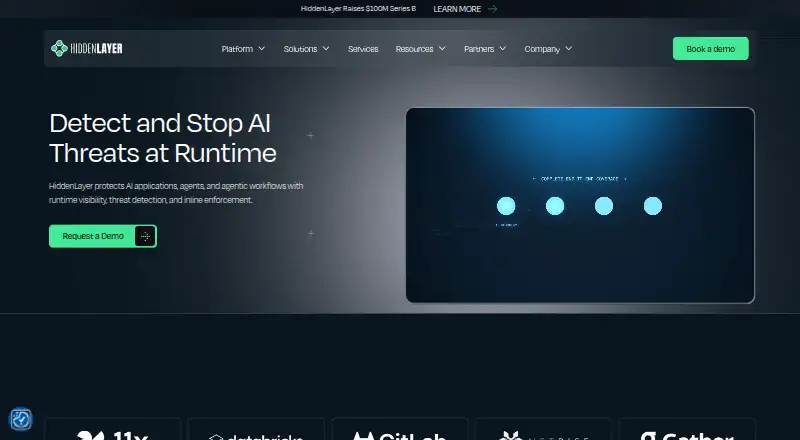This screenshot has width=800, height=440.
Task: Open the accessibility widget icon
Action: coord(21,420)
